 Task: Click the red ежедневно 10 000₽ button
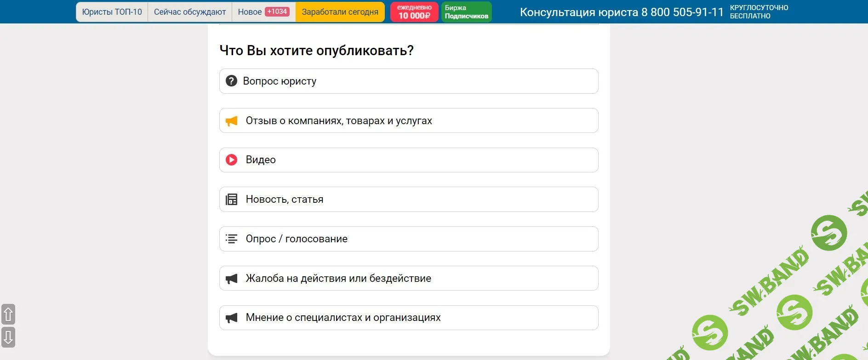[x=414, y=12]
